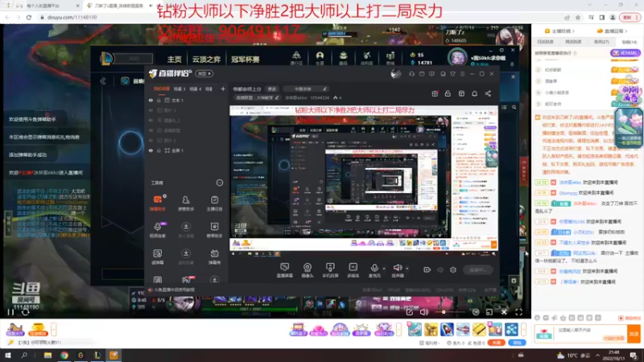The image size is (644, 362).
Task: Open the mode selector pill beside 直播伴侣 logo
Action: coord(204,74)
